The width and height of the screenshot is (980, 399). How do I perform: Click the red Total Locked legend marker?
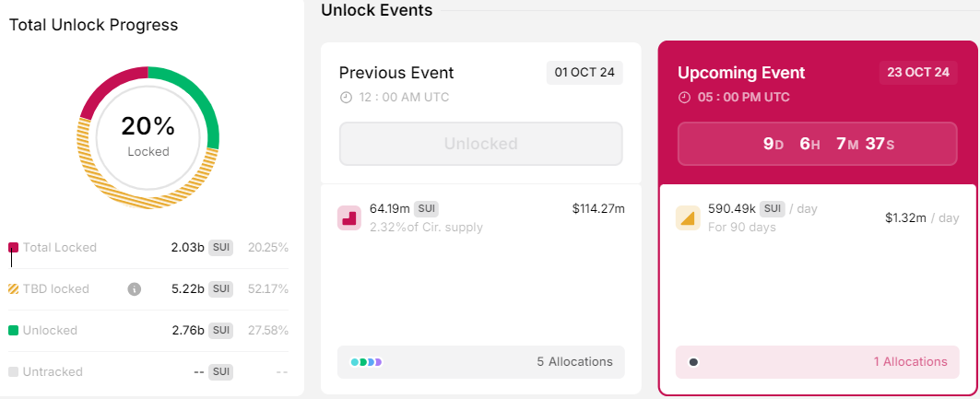pyautogui.click(x=13, y=248)
